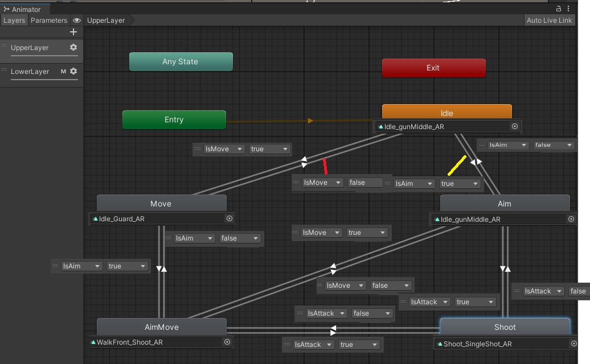
Task: Click clip icon before Shoot_SingleShot_AR
Action: pyautogui.click(x=440, y=344)
